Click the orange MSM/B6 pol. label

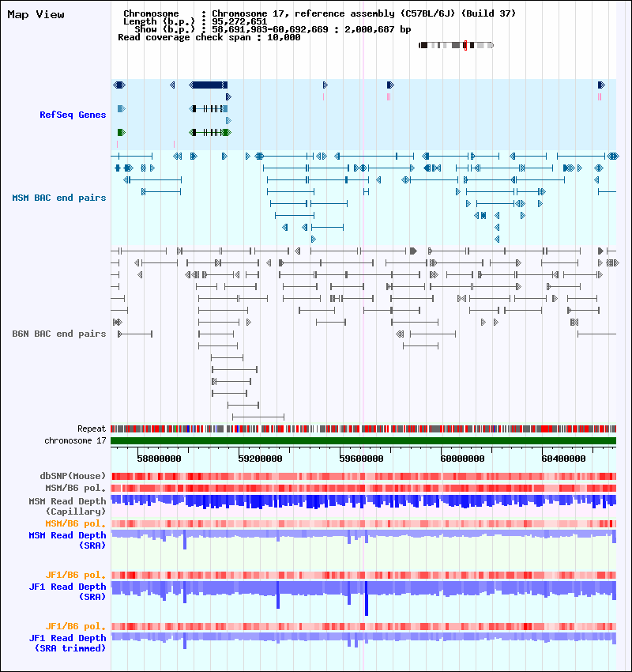pyautogui.click(x=75, y=523)
